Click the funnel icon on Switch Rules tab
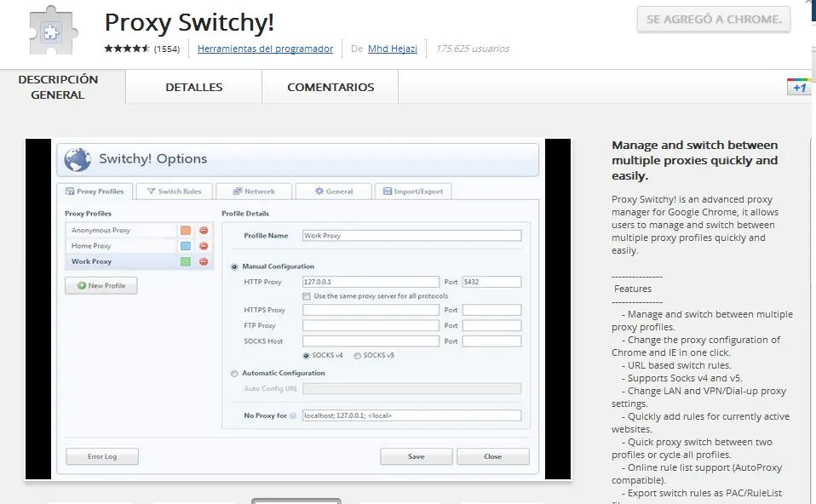This screenshot has width=816, height=504. (152, 192)
